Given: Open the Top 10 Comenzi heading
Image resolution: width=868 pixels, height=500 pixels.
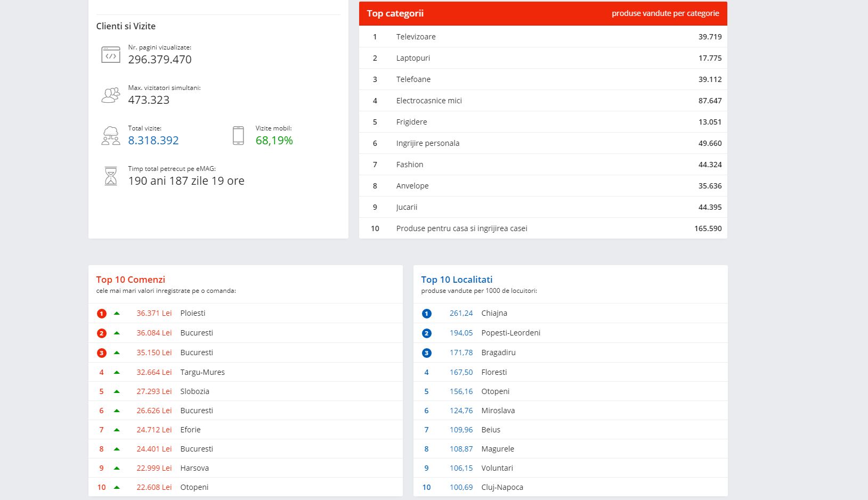Looking at the screenshot, I should tap(131, 280).
